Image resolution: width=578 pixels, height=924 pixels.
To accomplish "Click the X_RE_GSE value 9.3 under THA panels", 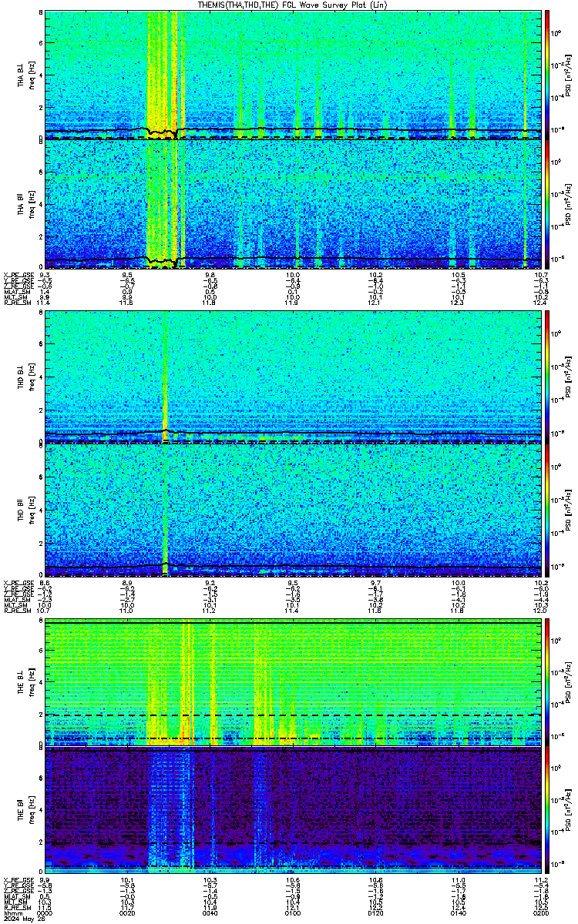I will click(45, 275).
